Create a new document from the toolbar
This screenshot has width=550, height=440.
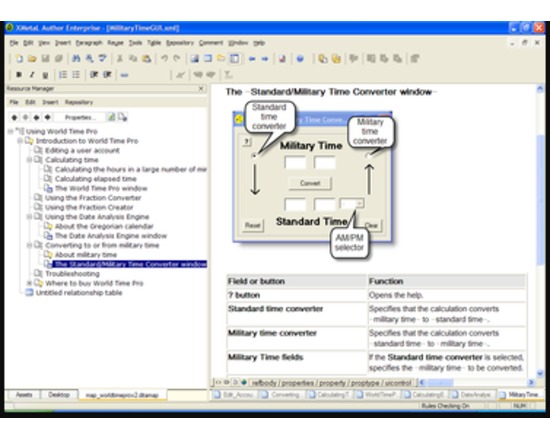(19, 59)
